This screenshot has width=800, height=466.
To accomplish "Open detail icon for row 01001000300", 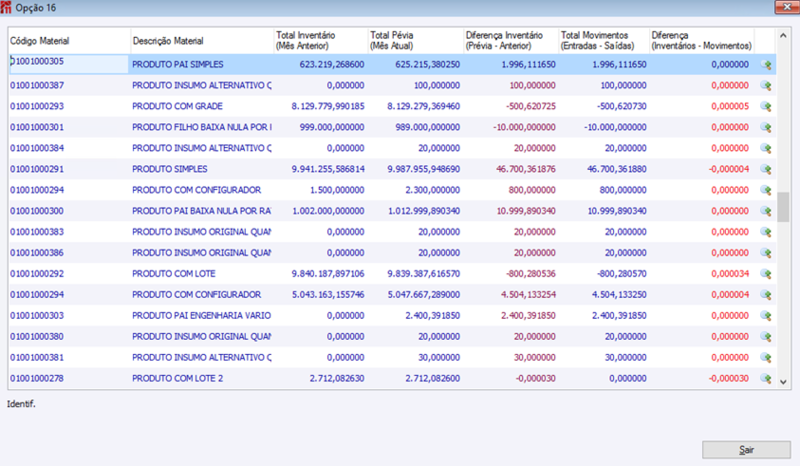I will 765,211.
